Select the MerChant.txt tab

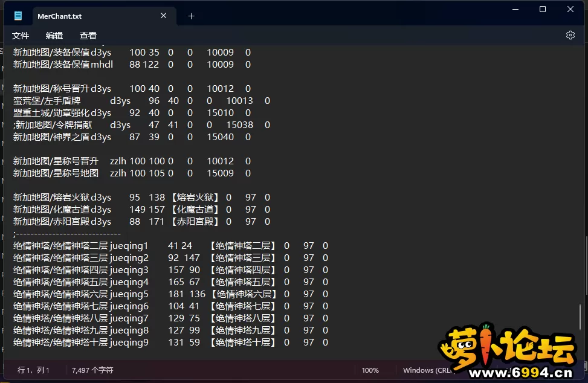[105, 16]
